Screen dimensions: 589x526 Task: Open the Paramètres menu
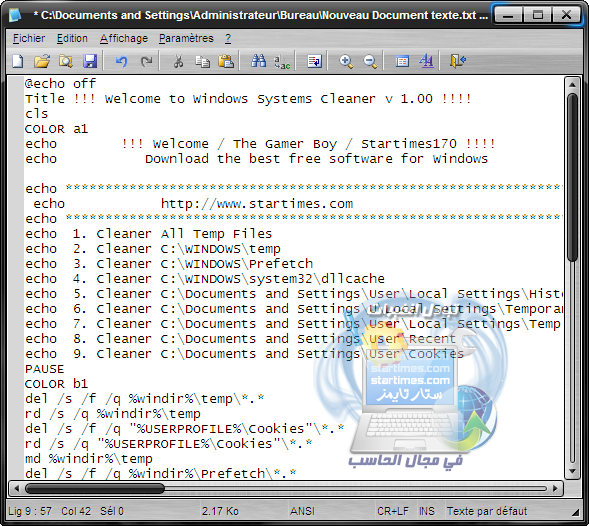pos(186,38)
